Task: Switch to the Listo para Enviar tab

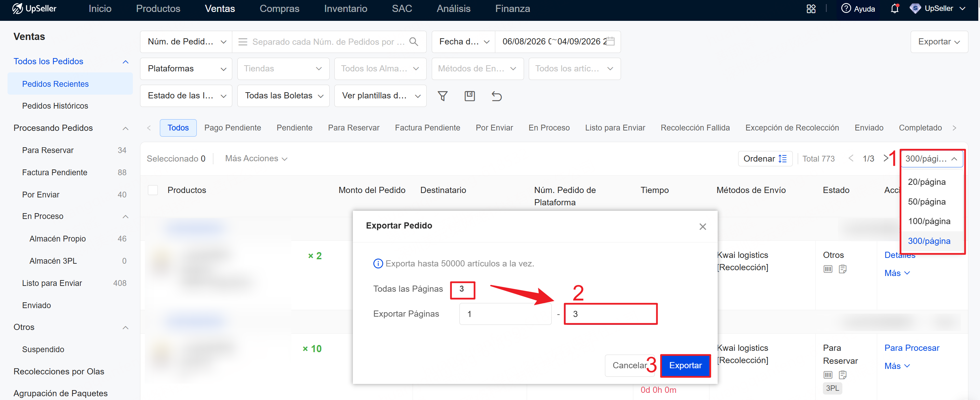Action: point(615,128)
